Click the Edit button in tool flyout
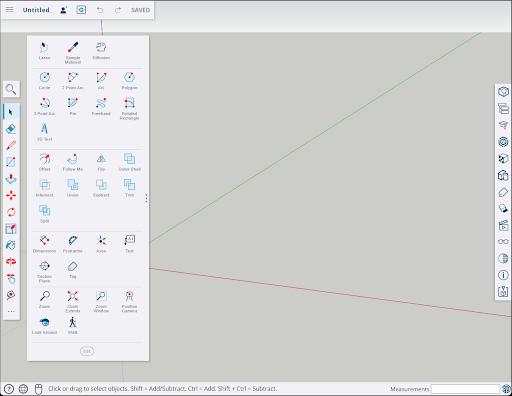Screen dimensions: 512x396 87,351
